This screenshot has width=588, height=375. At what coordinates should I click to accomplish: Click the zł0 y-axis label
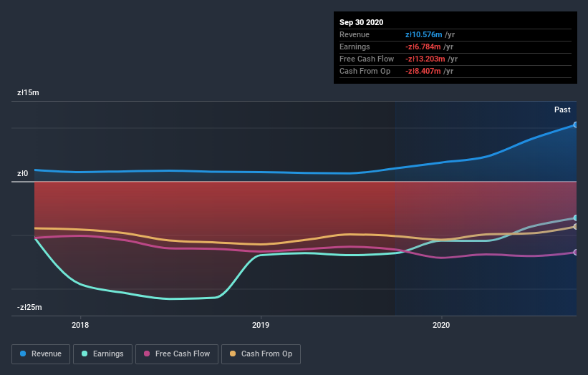(x=22, y=173)
